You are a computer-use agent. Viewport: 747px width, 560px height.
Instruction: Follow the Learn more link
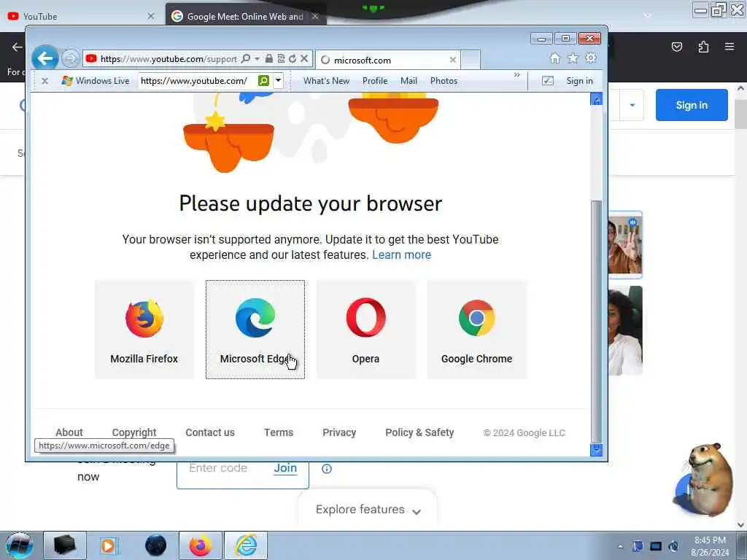(402, 254)
